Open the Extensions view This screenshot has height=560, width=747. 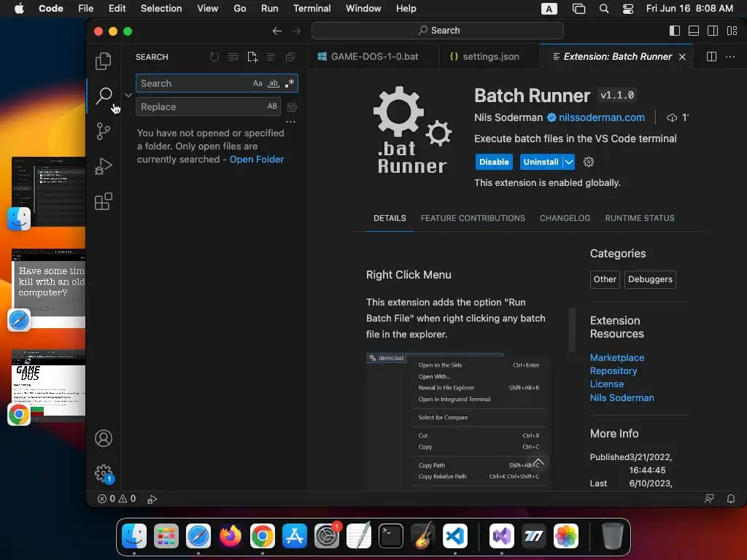tap(104, 201)
